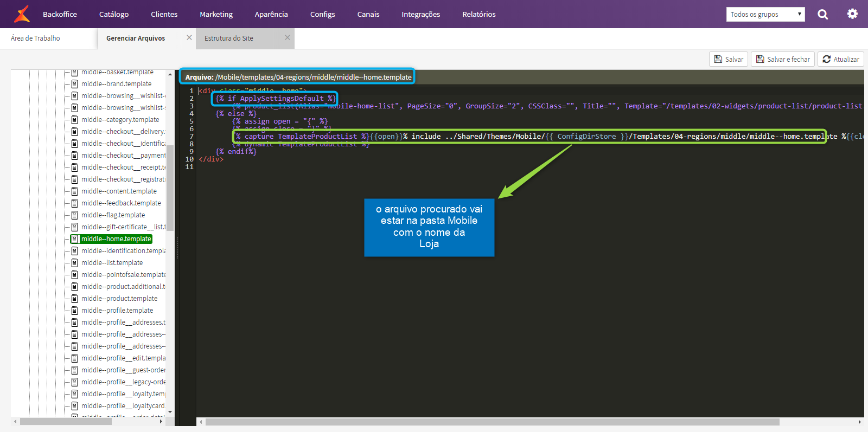Click the file icon of middle--profile__edit.template

click(x=75, y=358)
